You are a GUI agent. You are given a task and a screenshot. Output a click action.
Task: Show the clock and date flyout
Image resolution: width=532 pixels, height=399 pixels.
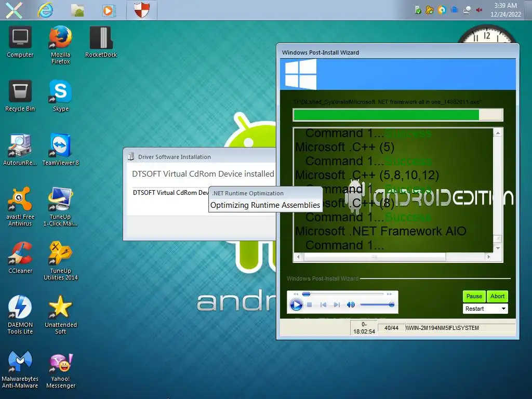505,10
